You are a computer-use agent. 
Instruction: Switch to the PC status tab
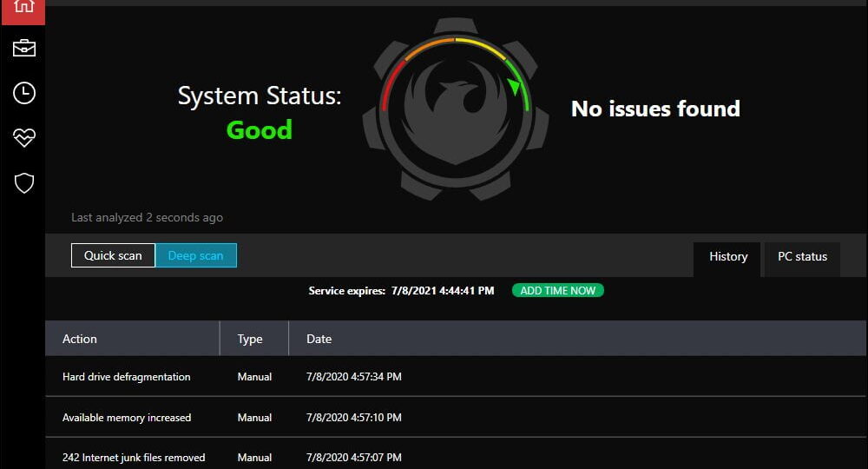point(802,257)
